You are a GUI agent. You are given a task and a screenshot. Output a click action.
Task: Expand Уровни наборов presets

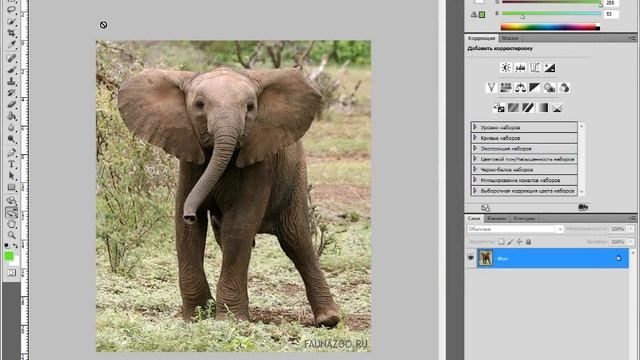pos(475,127)
